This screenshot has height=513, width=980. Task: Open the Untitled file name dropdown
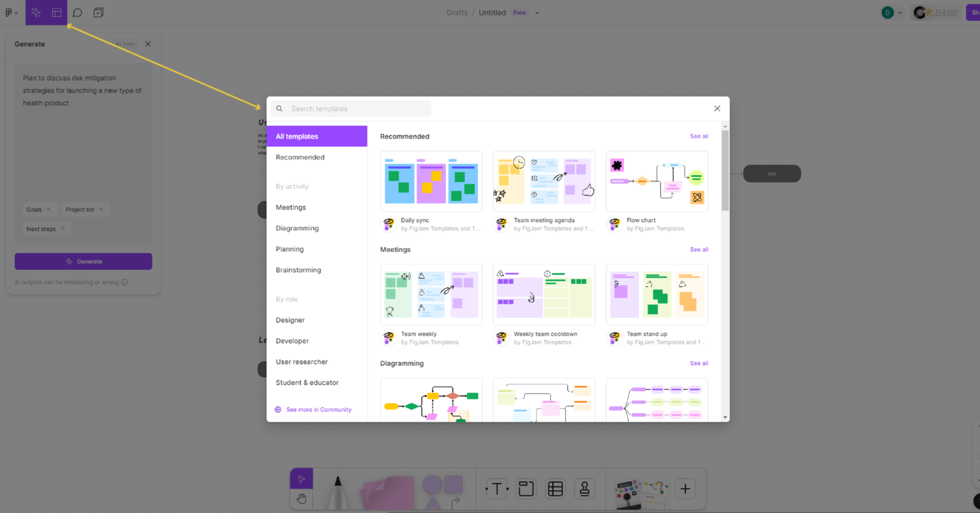click(537, 12)
